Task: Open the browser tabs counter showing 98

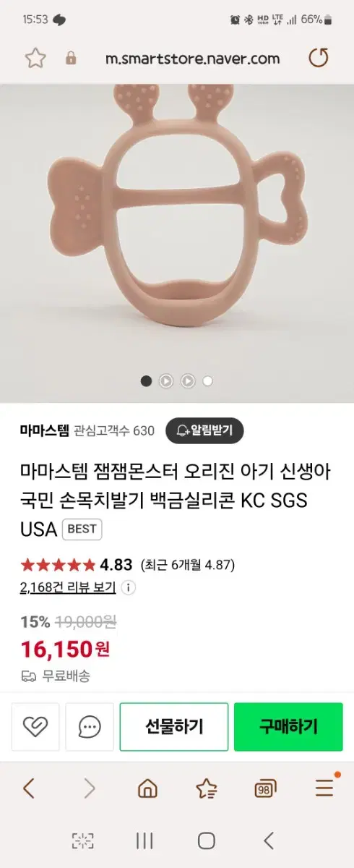Action: [266, 788]
